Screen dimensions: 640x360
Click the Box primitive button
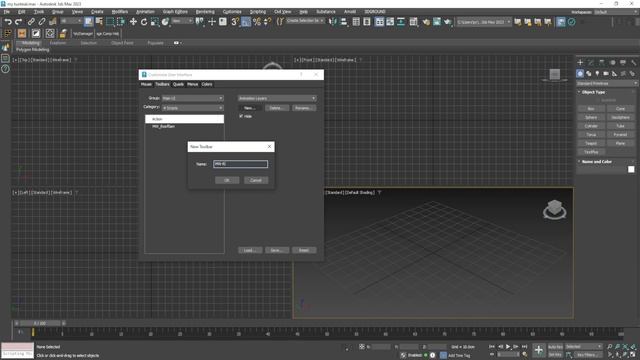[591, 109]
